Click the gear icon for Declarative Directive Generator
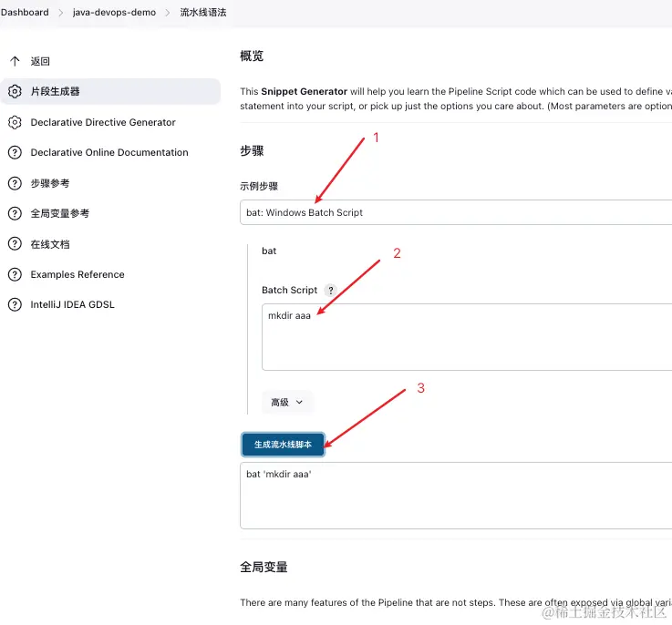The image size is (672, 625). pyautogui.click(x=15, y=122)
